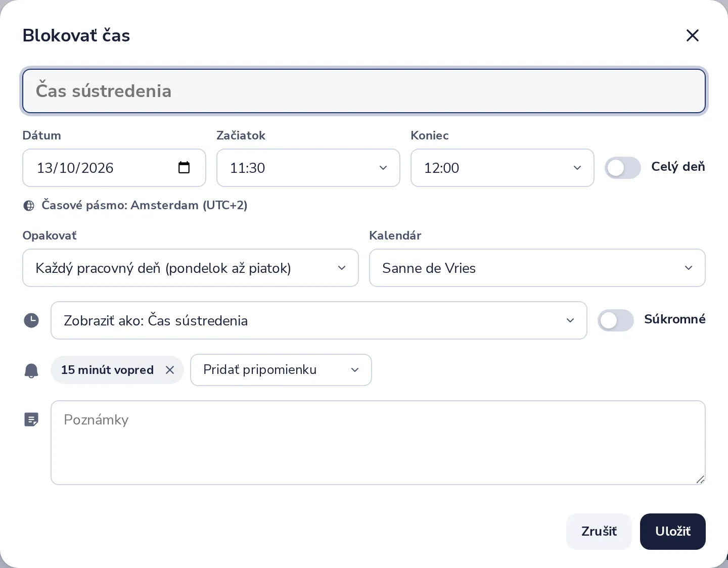Focus the Čas sústredenia title field
The height and width of the screenshot is (568, 728).
(364, 91)
